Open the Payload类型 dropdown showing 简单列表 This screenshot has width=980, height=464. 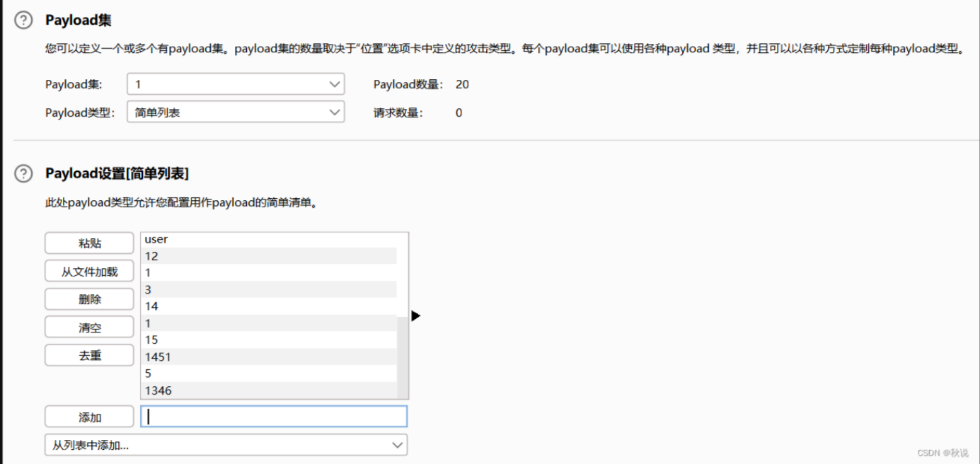click(x=235, y=111)
